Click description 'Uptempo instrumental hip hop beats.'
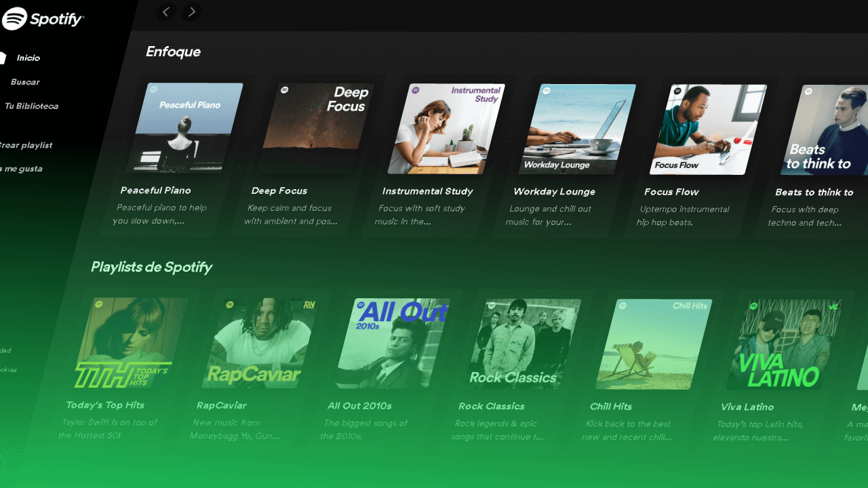Viewport: 868px width, 488px height. tap(683, 216)
